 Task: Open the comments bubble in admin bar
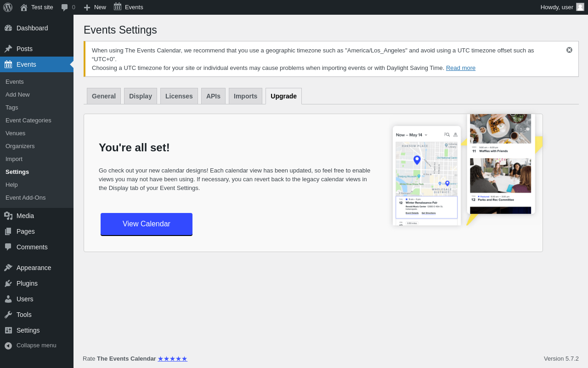coord(65,7)
